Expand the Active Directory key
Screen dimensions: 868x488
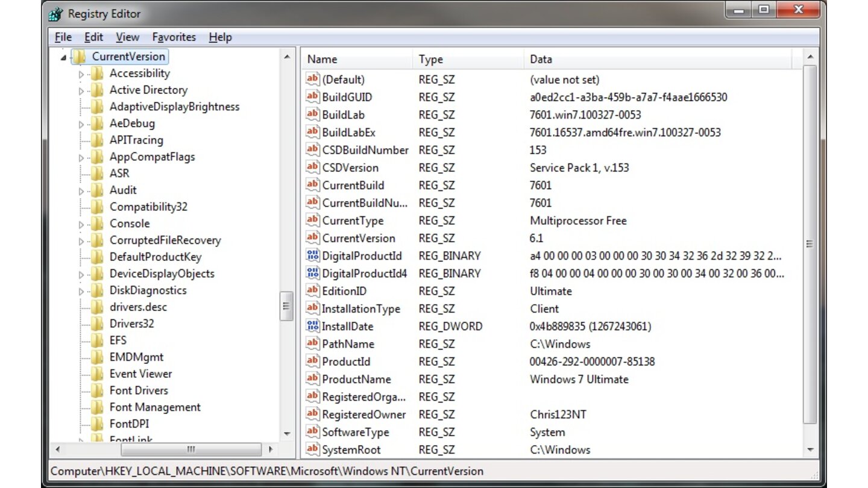pyautogui.click(x=81, y=91)
